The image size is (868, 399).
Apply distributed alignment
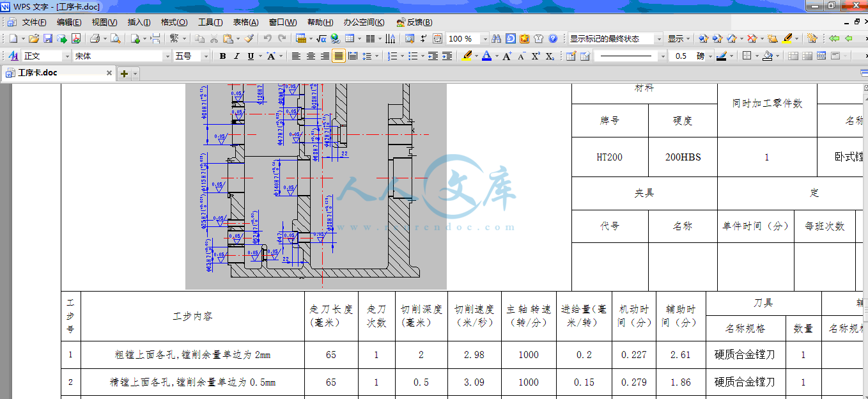click(352, 56)
